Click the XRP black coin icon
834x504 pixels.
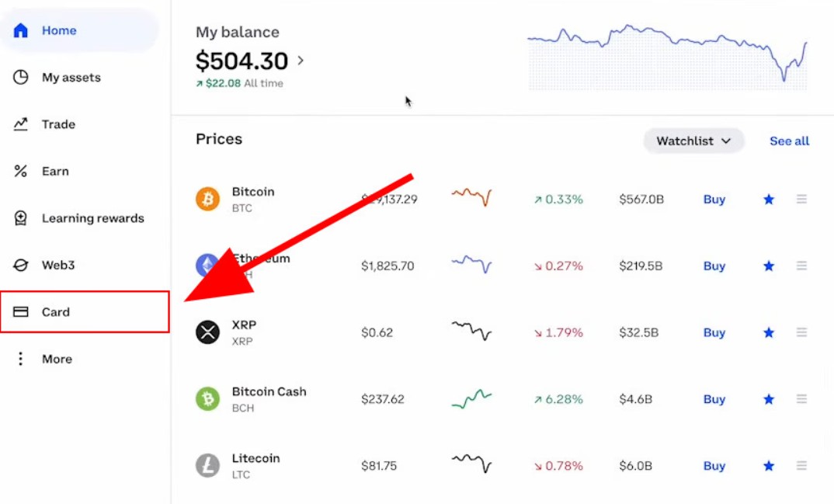point(207,332)
